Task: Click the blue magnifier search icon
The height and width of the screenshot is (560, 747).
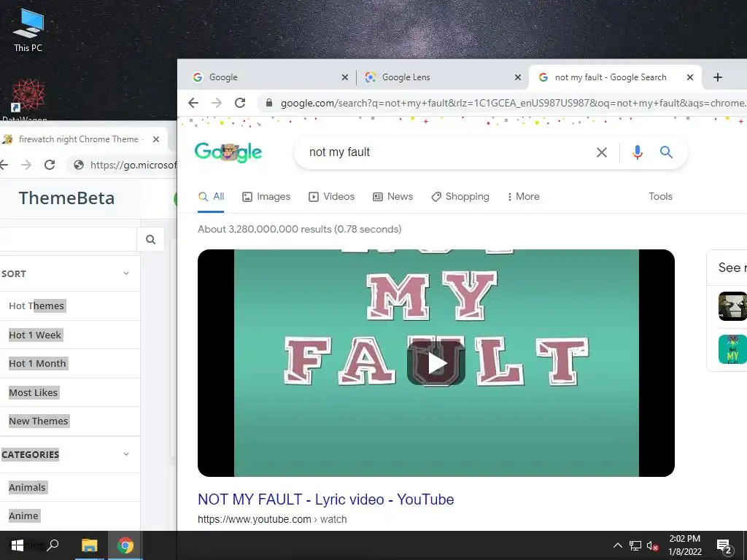Action: click(x=666, y=152)
